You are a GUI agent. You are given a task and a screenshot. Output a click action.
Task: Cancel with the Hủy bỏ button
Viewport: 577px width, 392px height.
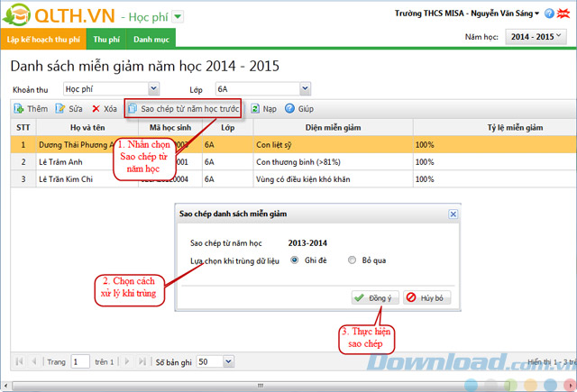click(426, 297)
